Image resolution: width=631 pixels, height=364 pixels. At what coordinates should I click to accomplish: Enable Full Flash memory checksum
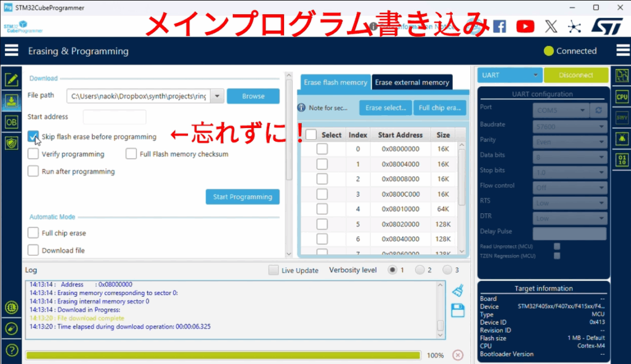click(x=131, y=154)
